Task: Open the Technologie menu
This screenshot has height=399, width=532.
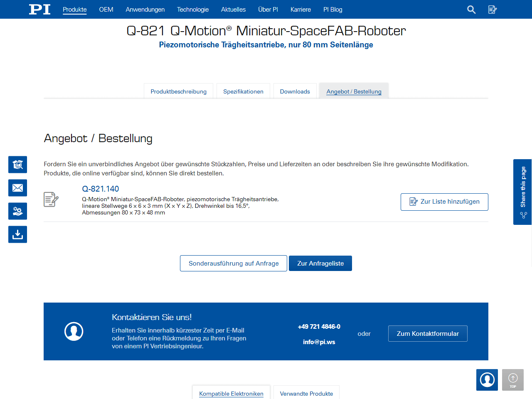Action: pos(193,10)
